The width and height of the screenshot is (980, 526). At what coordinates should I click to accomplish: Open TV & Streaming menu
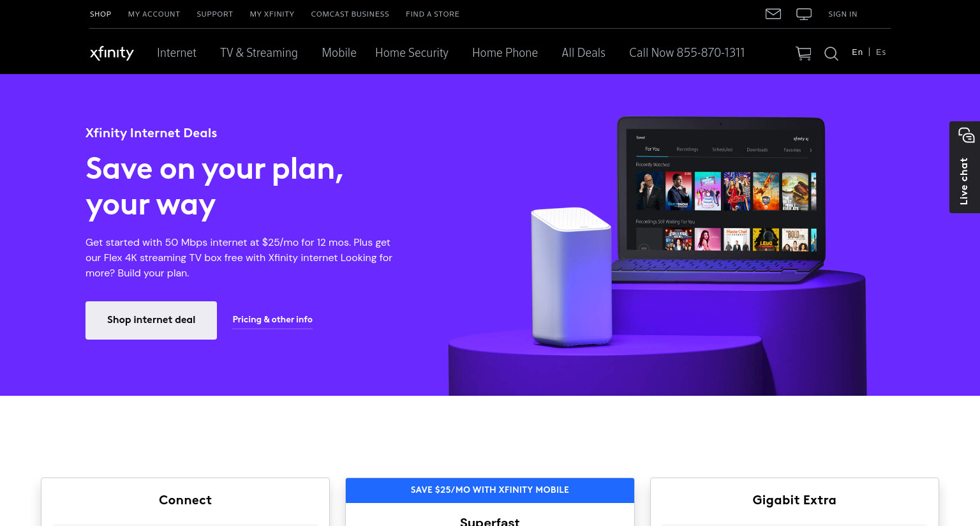pos(258,53)
